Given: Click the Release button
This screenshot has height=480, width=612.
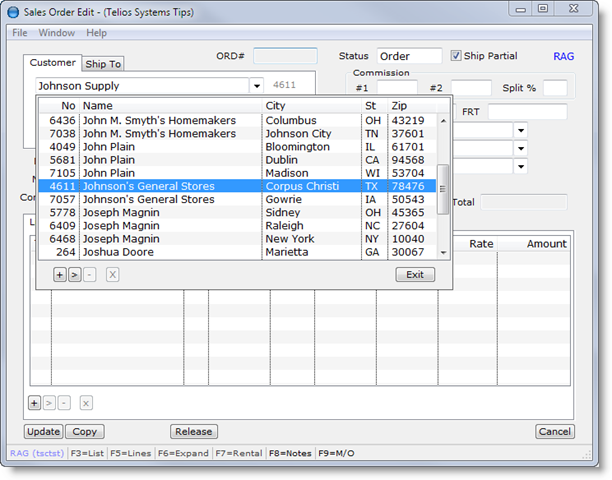Looking at the screenshot, I should click(x=194, y=432).
